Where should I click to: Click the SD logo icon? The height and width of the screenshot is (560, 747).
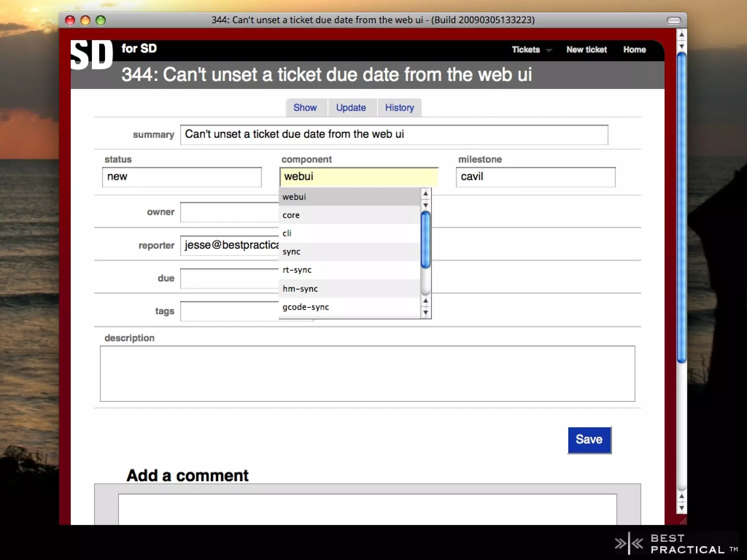point(92,55)
